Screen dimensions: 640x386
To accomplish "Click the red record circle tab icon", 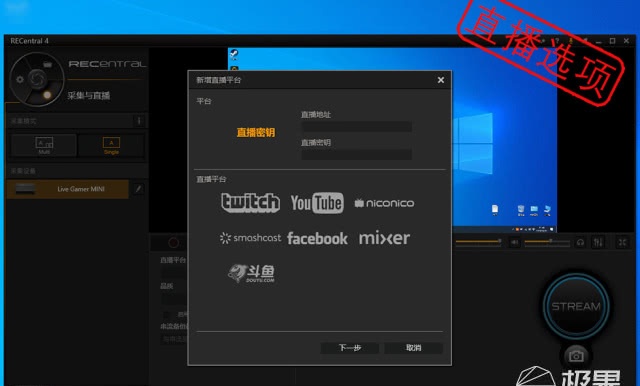I will [x=173, y=243].
